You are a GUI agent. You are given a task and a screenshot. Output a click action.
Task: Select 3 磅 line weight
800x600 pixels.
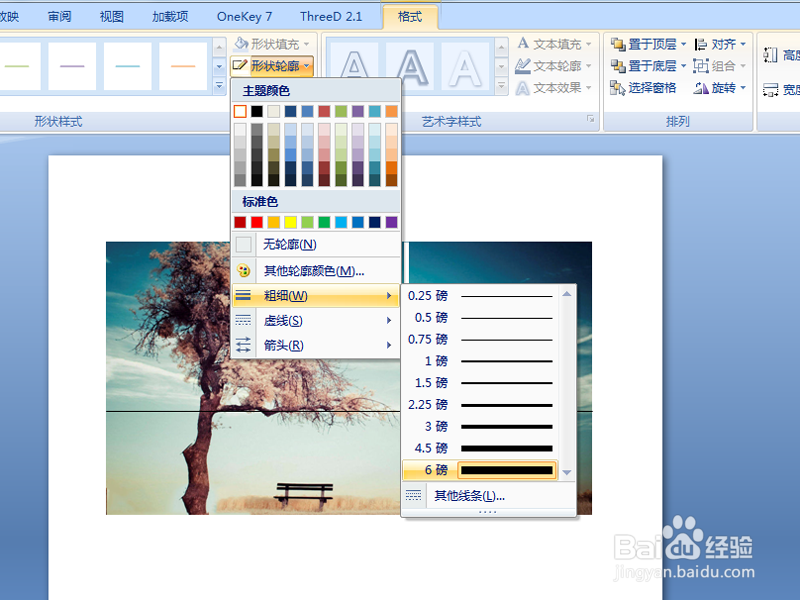click(481, 427)
